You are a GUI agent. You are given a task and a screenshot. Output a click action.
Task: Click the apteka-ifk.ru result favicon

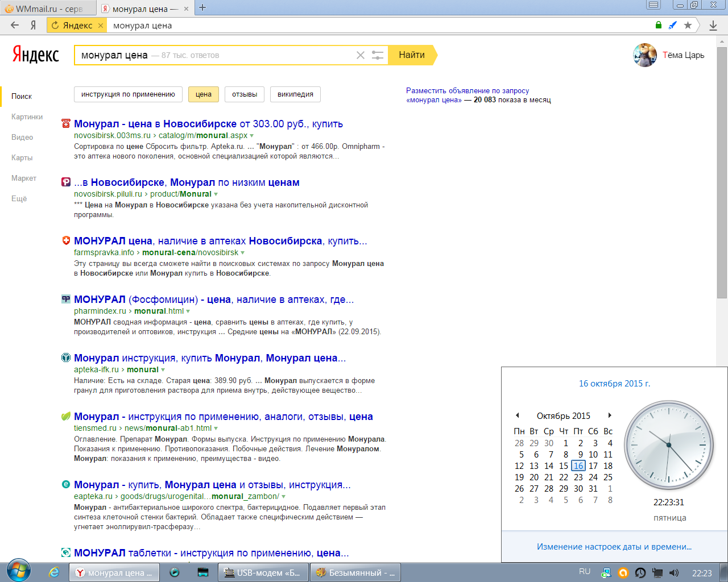click(66, 357)
